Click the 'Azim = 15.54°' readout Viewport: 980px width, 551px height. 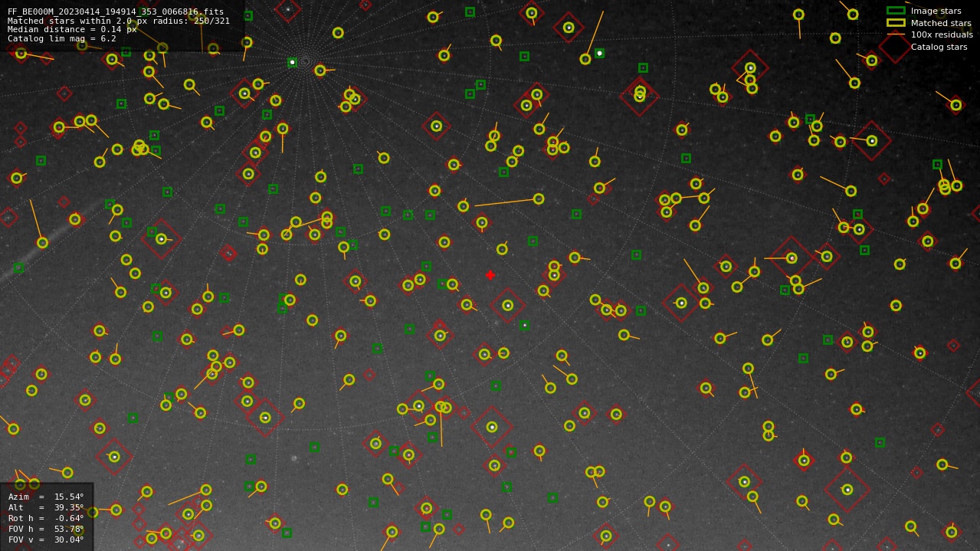click(46, 497)
